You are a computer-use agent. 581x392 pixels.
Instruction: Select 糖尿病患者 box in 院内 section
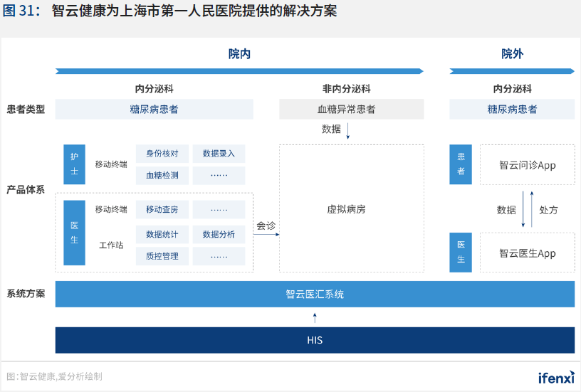tap(154, 109)
